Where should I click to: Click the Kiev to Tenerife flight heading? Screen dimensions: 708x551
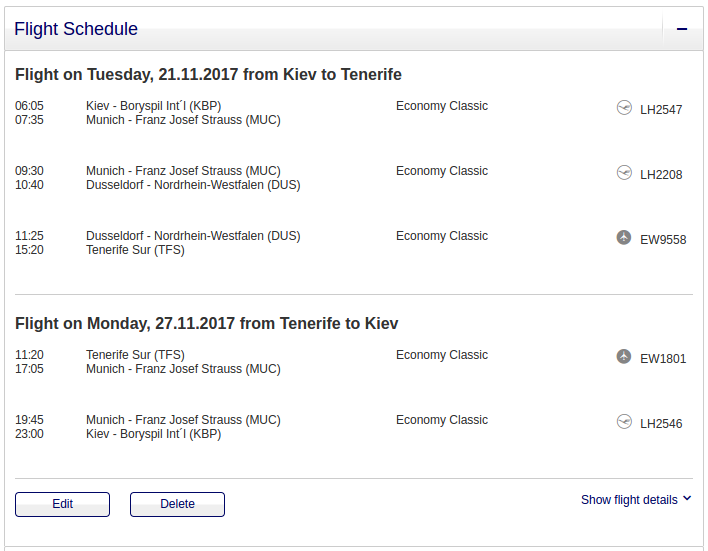[x=208, y=75]
